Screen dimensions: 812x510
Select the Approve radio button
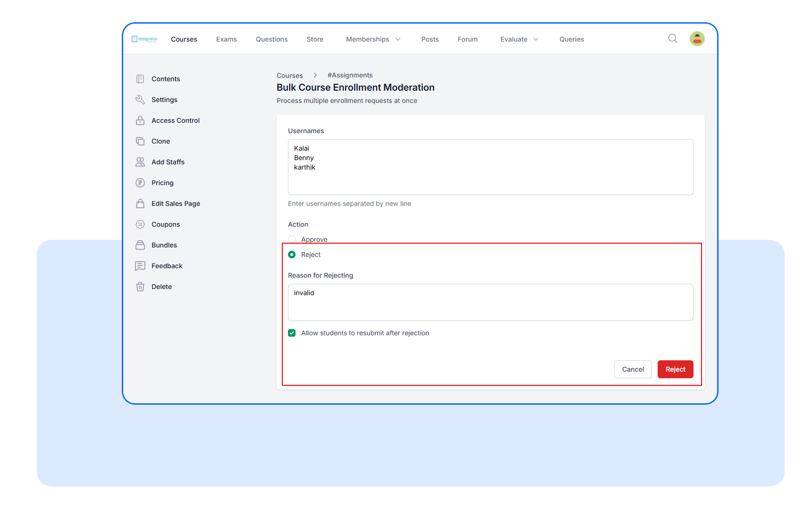click(x=292, y=239)
